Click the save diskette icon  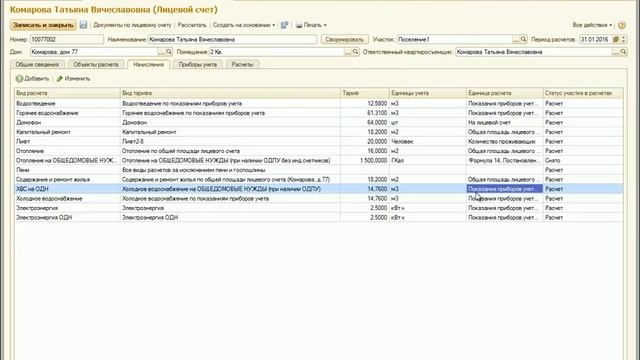(x=83, y=25)
